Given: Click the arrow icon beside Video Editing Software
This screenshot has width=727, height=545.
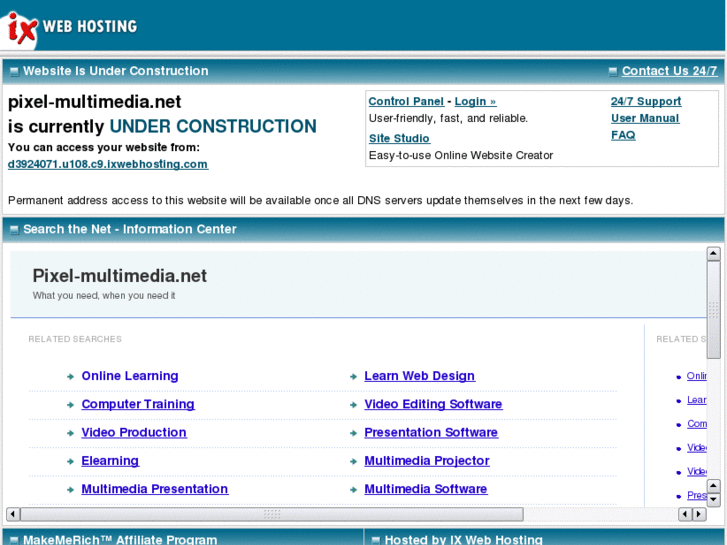Looking at the screenshot, I should 353,405.
